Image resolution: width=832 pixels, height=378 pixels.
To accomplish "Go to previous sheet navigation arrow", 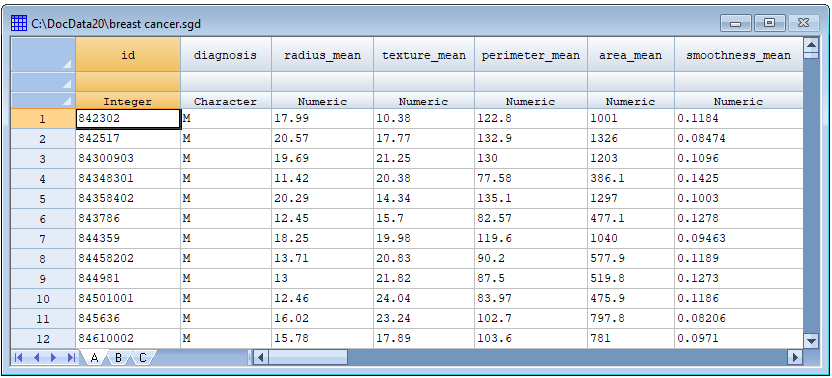I will [37, 358].
